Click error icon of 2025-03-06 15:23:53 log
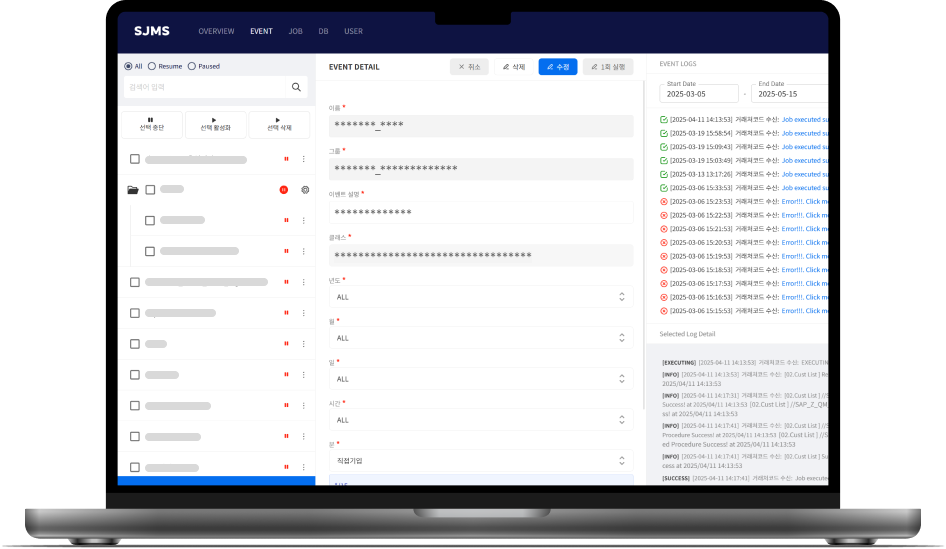This screenshot has height=549, width=946. click(x=664, y=202)
